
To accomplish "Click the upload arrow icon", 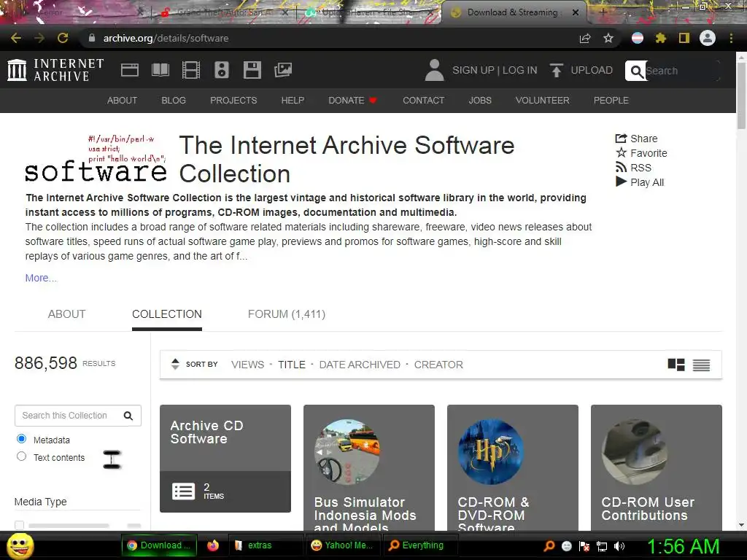I will (x=555, y=70).
